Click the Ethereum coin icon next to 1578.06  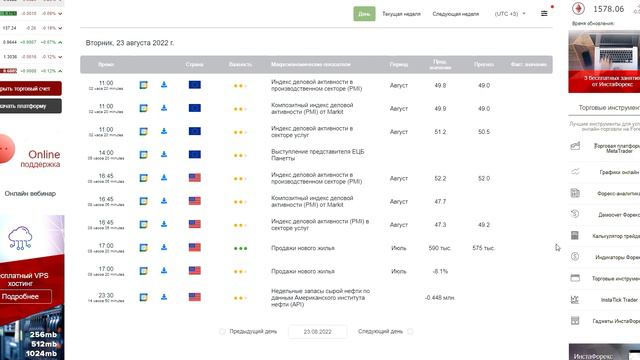pyautogui.click(x=578, y=9)
